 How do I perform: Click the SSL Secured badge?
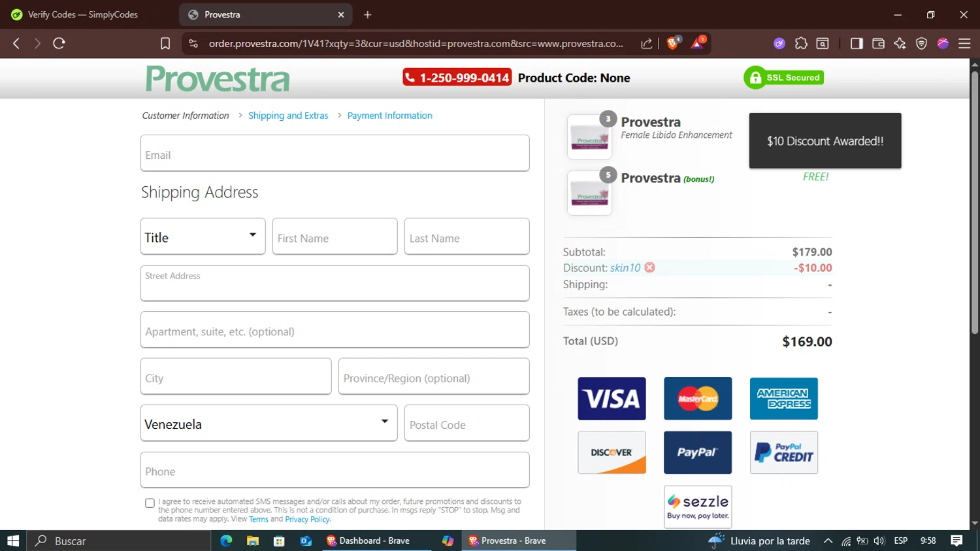784,78
